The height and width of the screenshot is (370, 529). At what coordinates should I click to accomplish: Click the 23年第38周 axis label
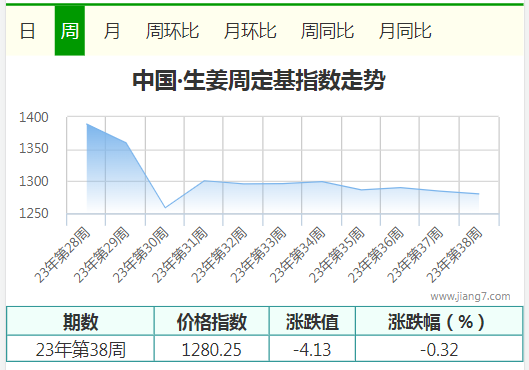[x=454, y=255]
